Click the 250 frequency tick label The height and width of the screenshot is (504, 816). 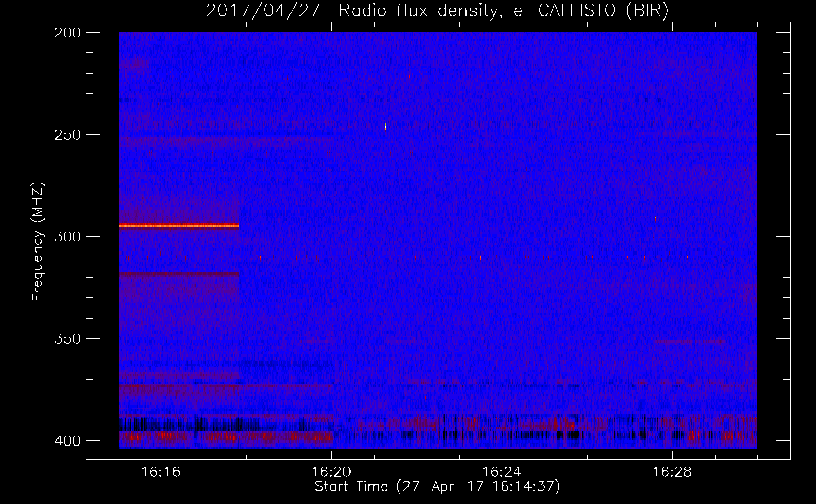(x=68, y=135)
